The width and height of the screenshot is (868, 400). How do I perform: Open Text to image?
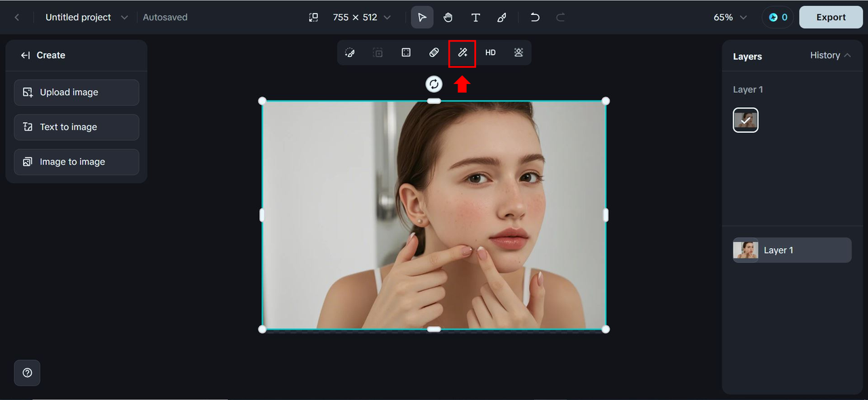tap(77, 127)
